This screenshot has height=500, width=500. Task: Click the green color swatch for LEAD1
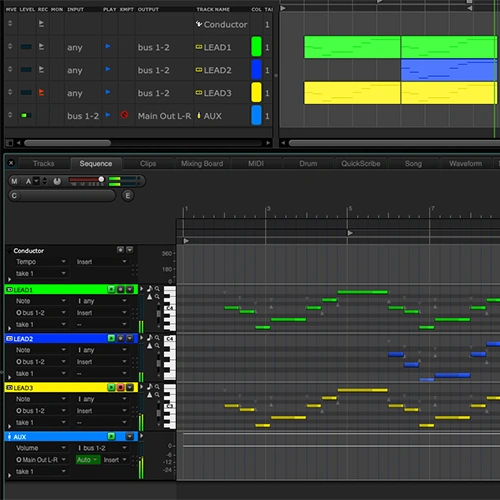point(256,46)
